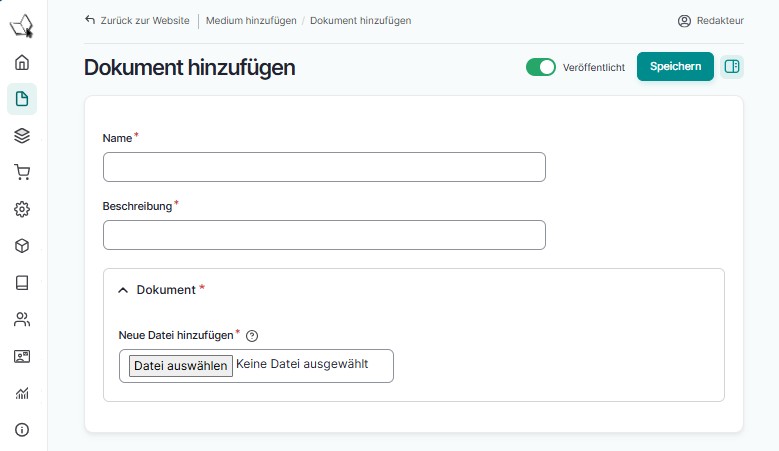779x451 pixels.
Task: Open the shopping cart sidebar icon
Action: (22, 172)
